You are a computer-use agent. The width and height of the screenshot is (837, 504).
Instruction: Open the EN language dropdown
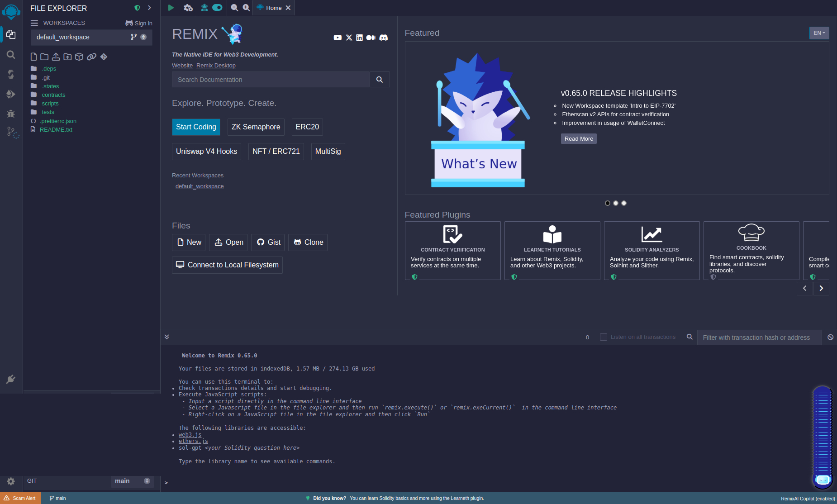tap(819, 33)
